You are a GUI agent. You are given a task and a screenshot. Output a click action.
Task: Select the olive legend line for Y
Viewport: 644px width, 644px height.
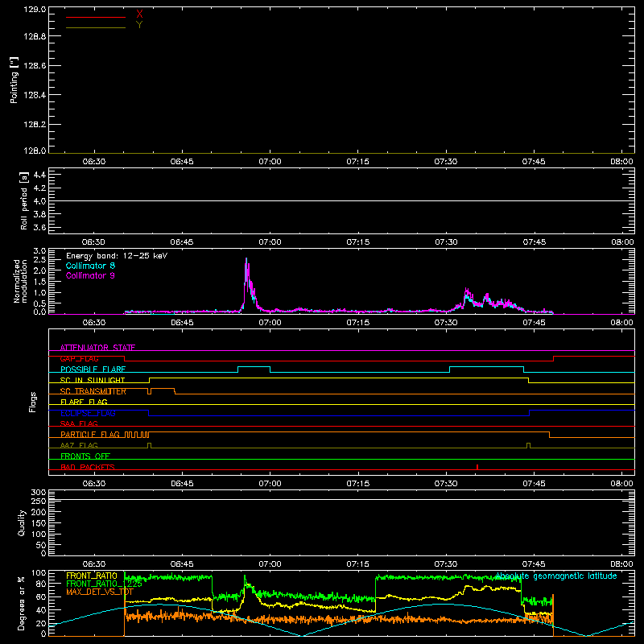[x=96, y=27]
